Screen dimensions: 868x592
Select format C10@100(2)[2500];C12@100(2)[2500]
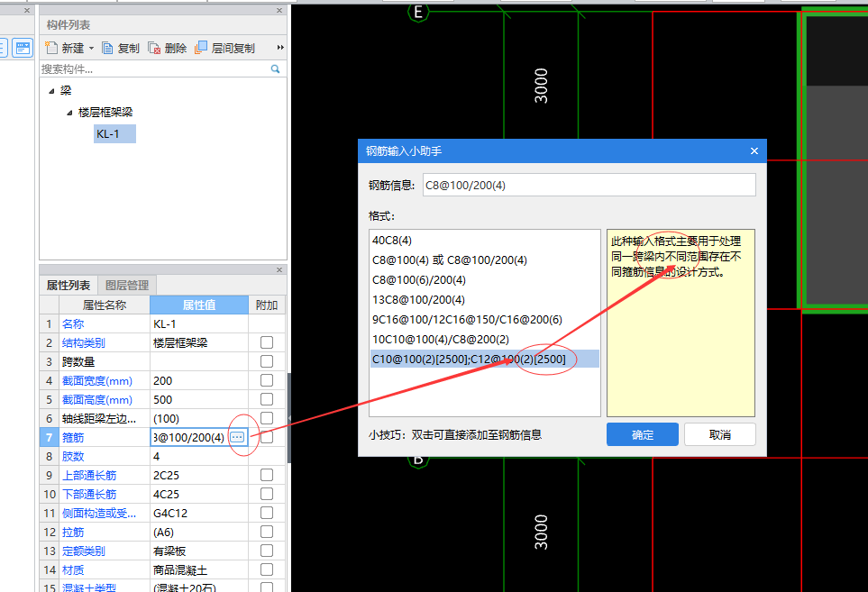pyautogui.click(x=484, y=359)
